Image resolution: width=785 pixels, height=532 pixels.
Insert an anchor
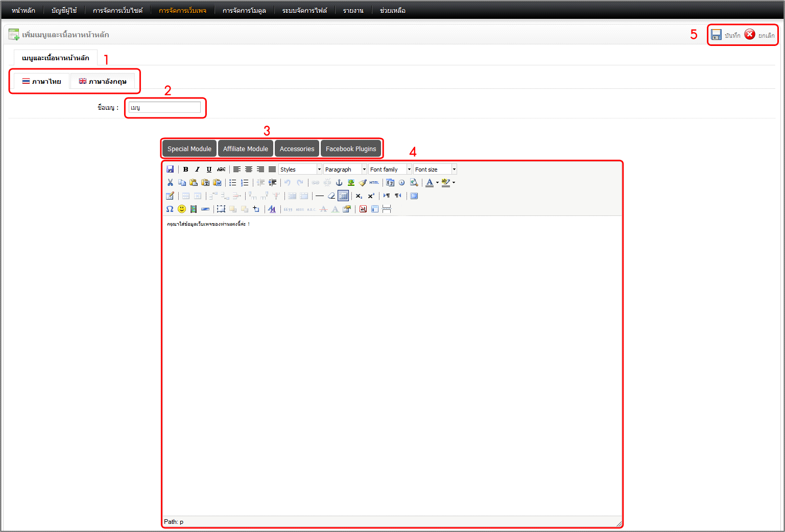pyautogui.click(x=339, y=182)
